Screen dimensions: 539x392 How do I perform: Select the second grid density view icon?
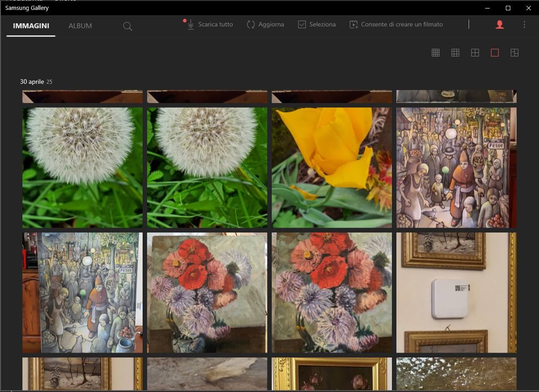(x=455, y=53)
